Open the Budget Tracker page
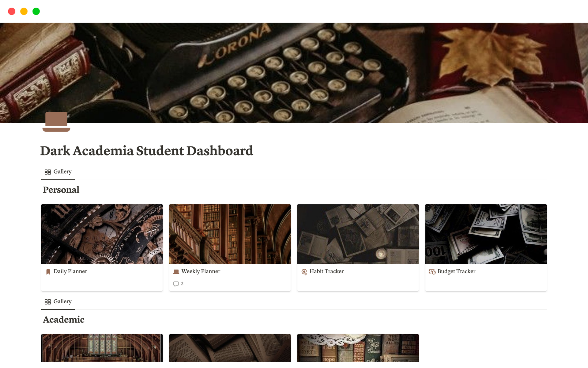Viewport: 588px width, 368px height. coord(456,271)
